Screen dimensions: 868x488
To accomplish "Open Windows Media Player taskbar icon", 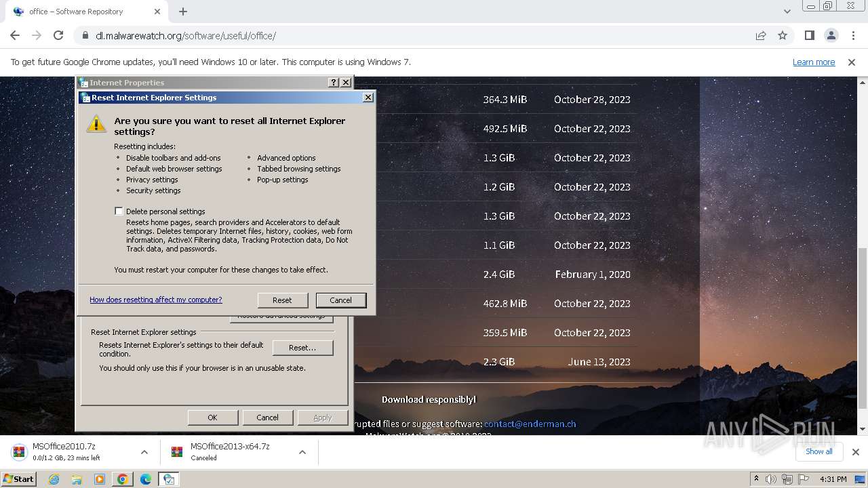I will pyautogui.click(x=100, y=479).
